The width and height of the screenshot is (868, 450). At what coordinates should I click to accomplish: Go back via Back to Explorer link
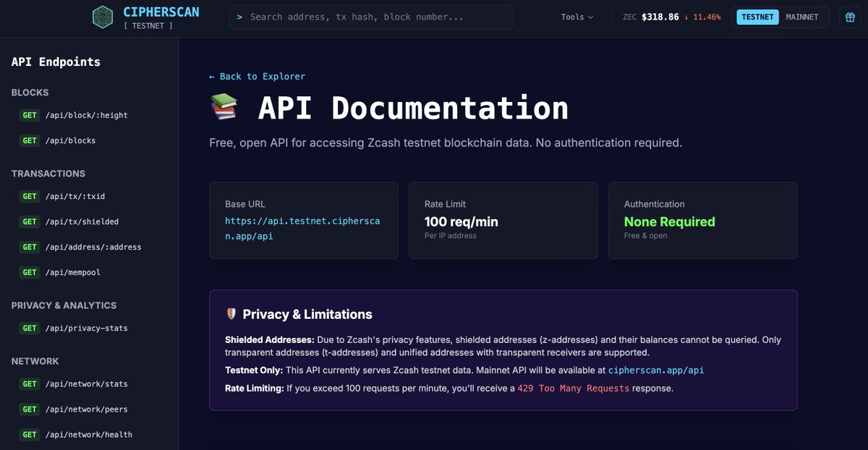pyautogui.click(x=257, y=76)
